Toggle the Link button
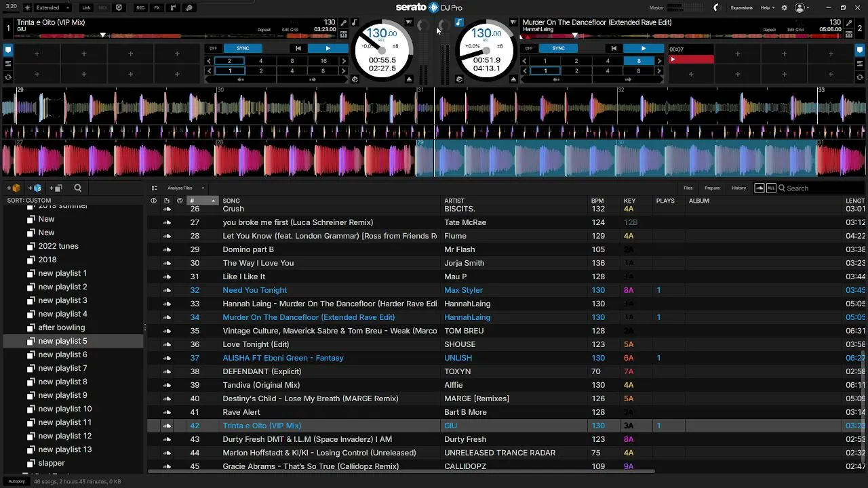This screenshot has width=868, height=488. click(x=86, y=7)
